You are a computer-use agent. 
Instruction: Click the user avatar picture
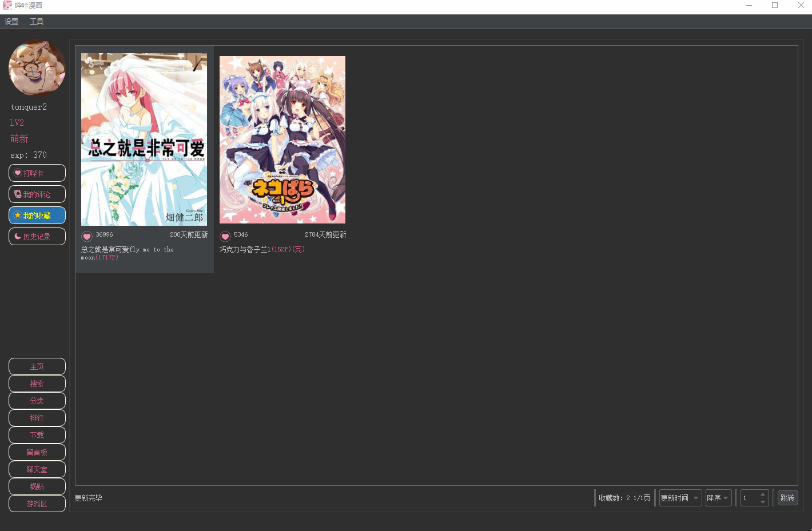(x=37, y=67)
